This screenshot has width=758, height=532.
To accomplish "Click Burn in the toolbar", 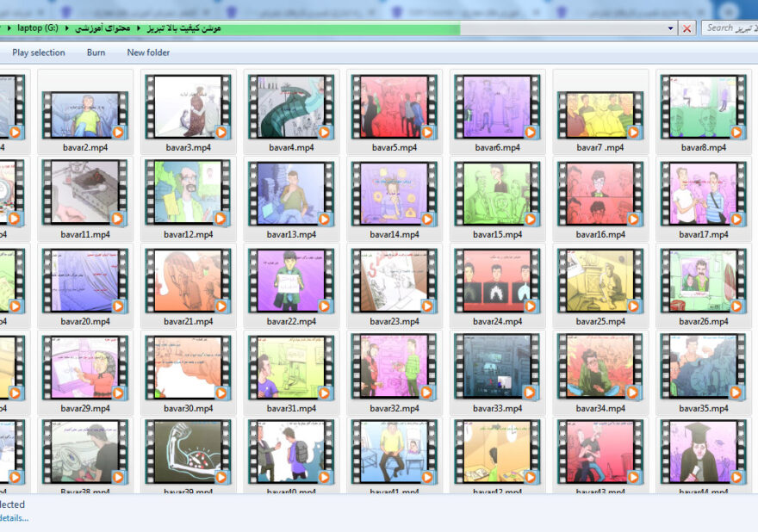I will coord(96,53).
